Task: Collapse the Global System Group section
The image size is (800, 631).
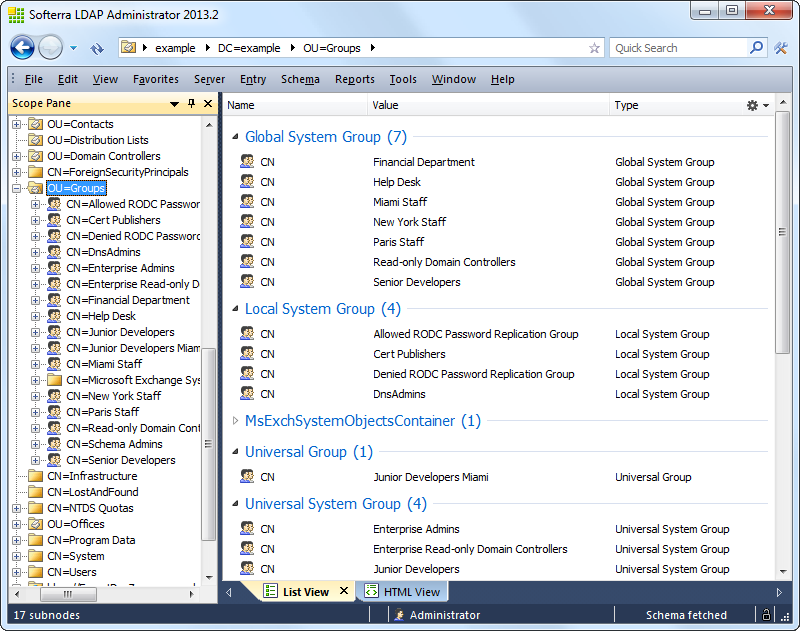Action: (x=235, y=137)
